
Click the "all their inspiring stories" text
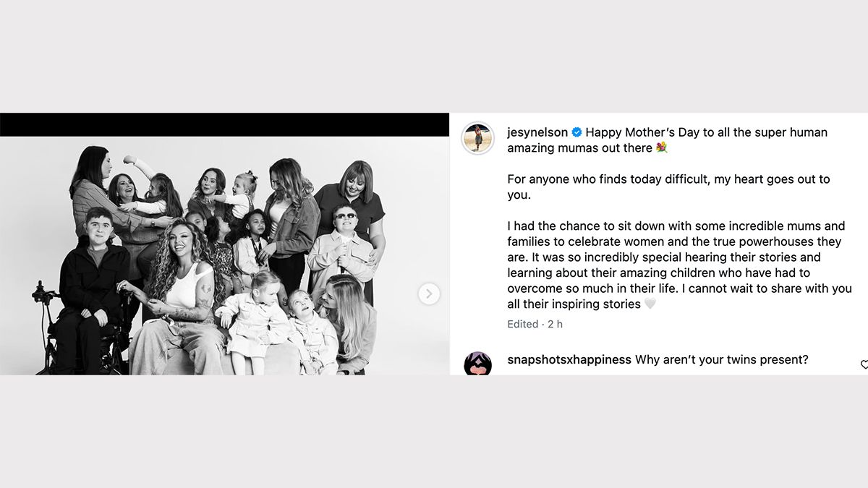point(574,304)
